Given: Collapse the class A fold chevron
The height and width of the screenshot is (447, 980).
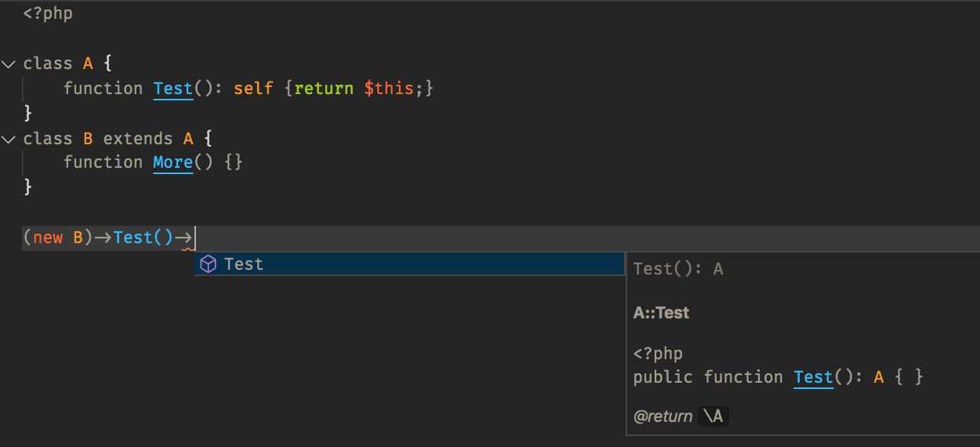Looking at the screenshot, I should coord(9,64).
